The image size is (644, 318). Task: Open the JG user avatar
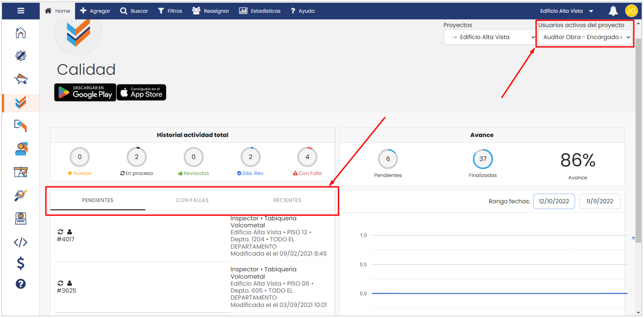click(631, 11)
